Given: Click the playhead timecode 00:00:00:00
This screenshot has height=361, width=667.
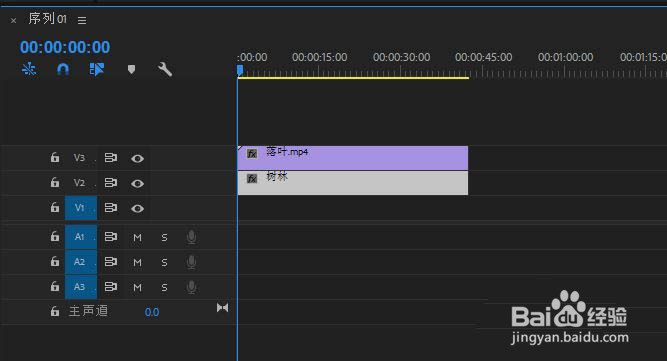Looking at the screenshot, I should 65,47.
